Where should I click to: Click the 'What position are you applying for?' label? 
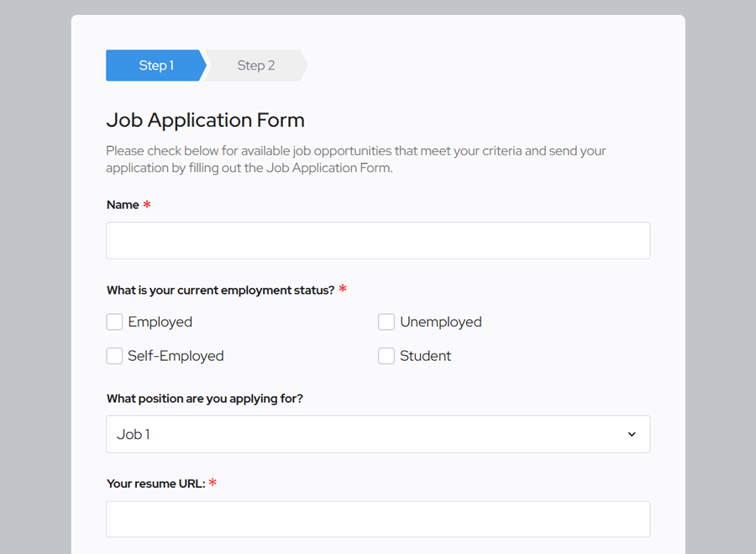pyautogui.click(x=204, y=399)
